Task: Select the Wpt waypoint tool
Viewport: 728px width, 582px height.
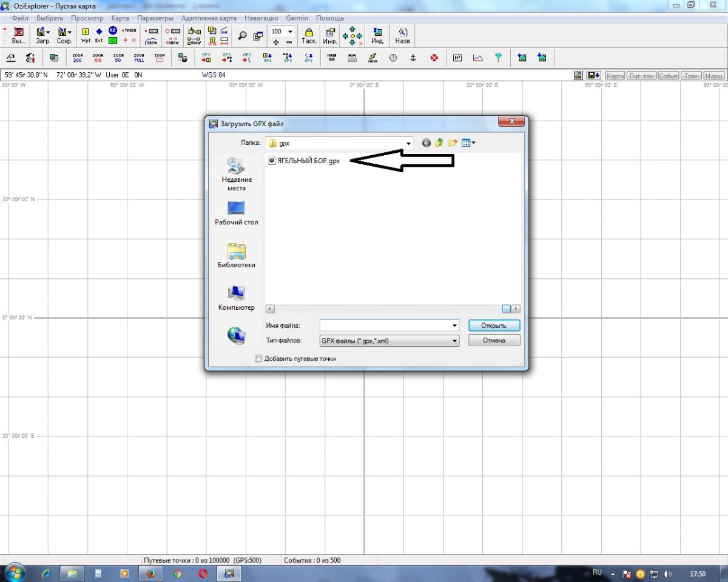Action: pyautogui.click(x=86, y=36)
